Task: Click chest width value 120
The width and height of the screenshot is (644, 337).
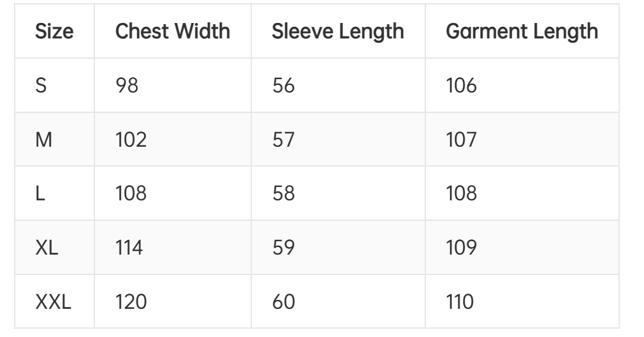Action: click(131, 301)
